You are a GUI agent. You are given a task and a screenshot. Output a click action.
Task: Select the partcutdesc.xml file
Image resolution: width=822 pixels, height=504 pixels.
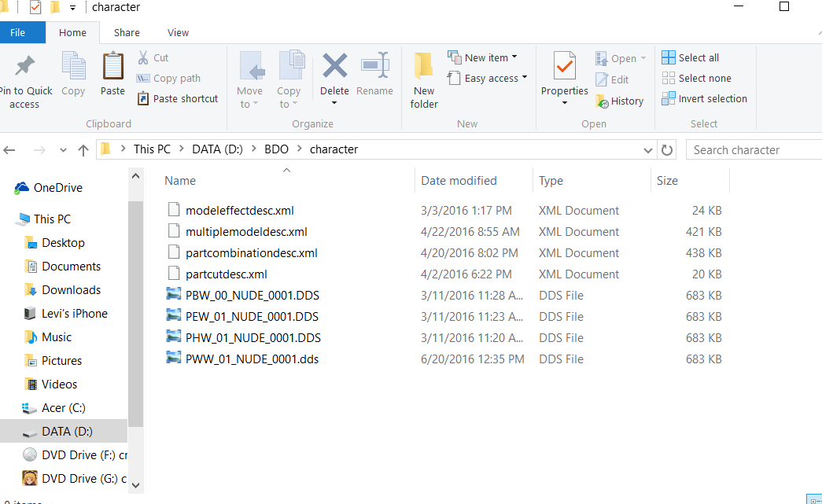(226, 274)
